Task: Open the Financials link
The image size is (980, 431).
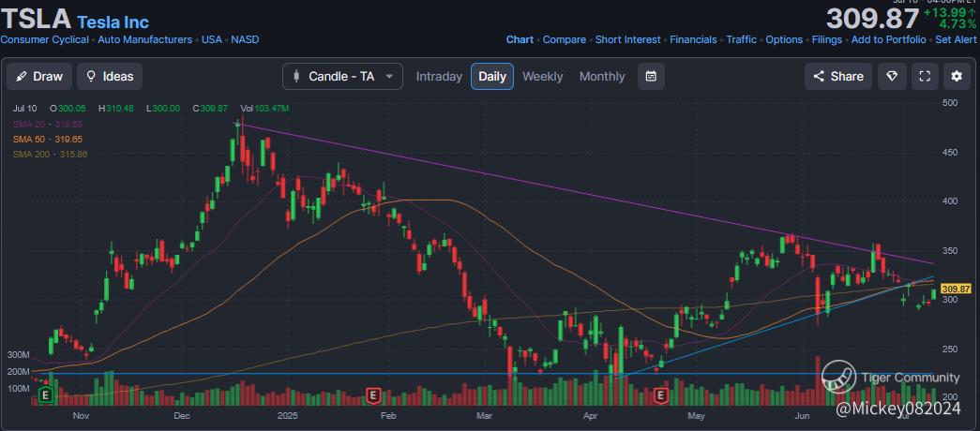Action: (x=693, y=39)
